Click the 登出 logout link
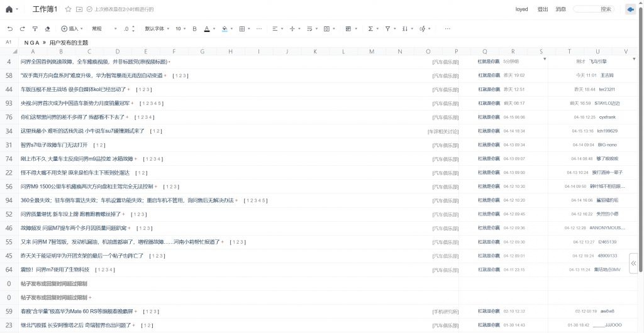Viewport: 644px width, 333px height. (543, 9)
